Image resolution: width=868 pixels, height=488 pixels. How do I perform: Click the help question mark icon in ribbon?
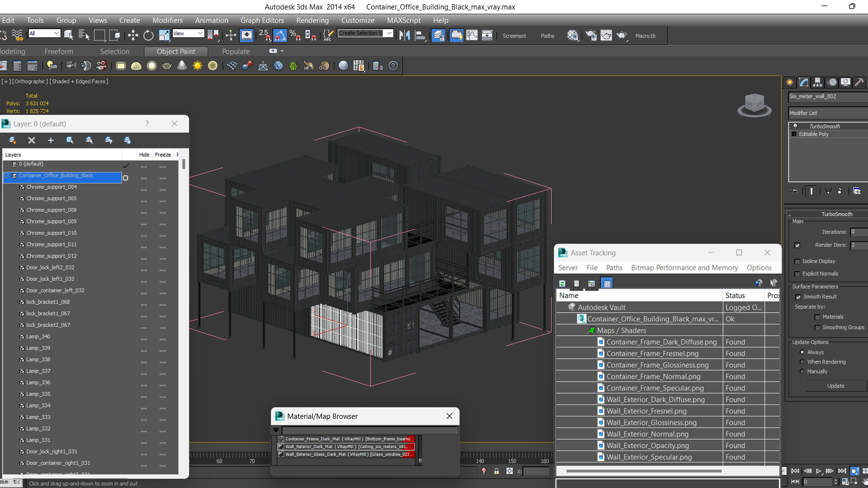coord(393,66)
